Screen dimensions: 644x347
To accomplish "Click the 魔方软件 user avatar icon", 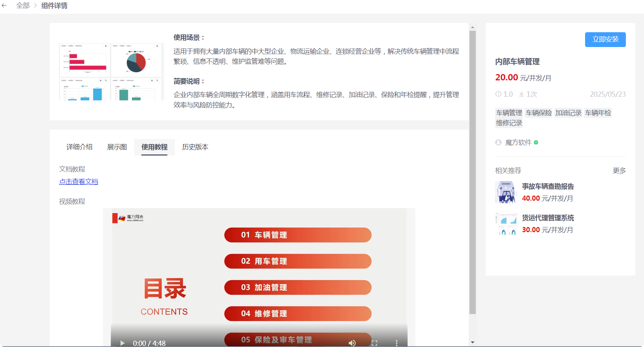I will click(498, 143).
